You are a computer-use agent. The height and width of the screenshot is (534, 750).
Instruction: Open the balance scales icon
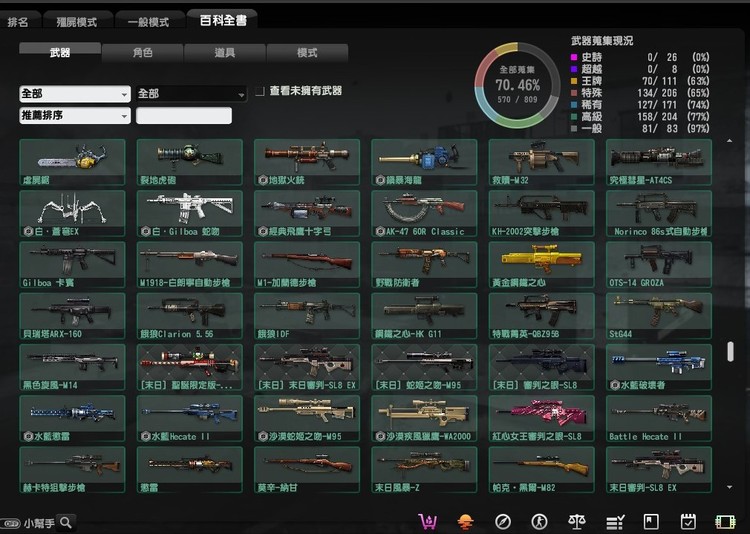(576, 522)
